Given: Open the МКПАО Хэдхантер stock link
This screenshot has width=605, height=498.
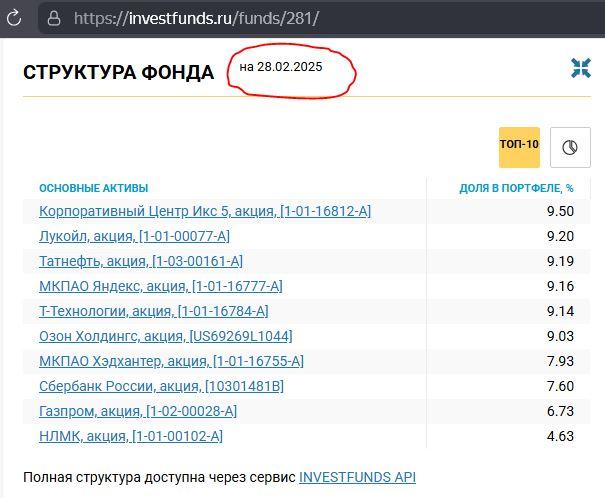Looking at the screenshot, I should (171, 361).
